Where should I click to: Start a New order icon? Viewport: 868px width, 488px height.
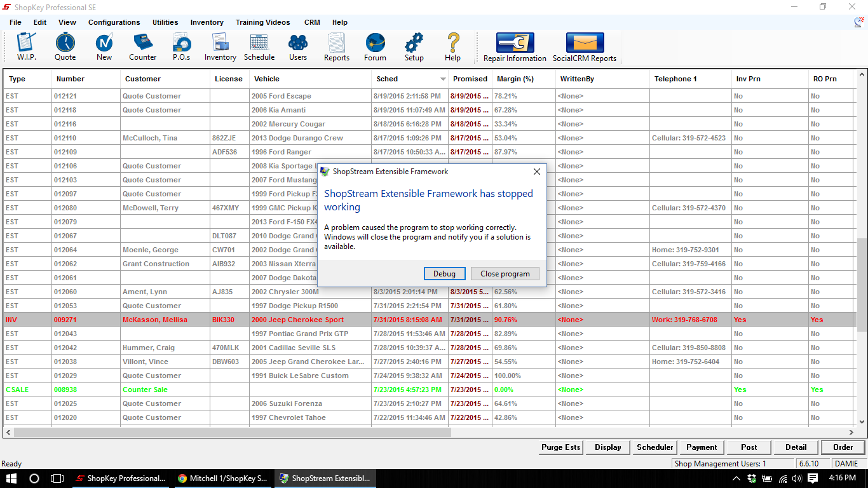click(104, 47)
